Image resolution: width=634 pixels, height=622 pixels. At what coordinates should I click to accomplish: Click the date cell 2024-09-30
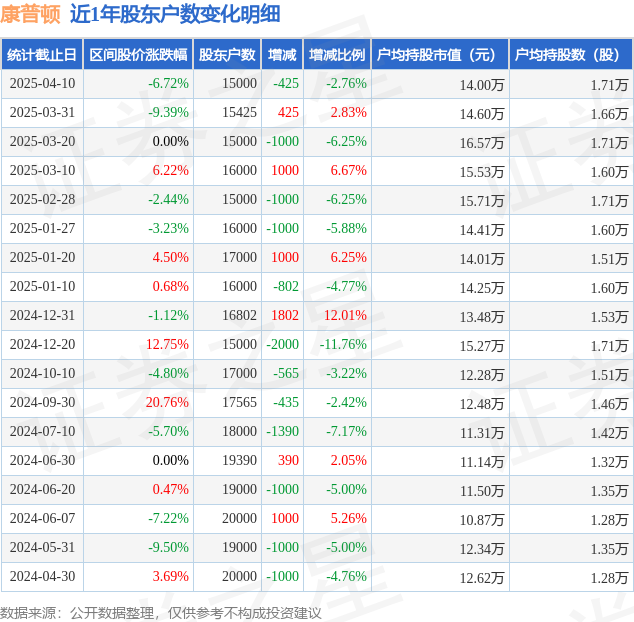click(x=42, y=402)
